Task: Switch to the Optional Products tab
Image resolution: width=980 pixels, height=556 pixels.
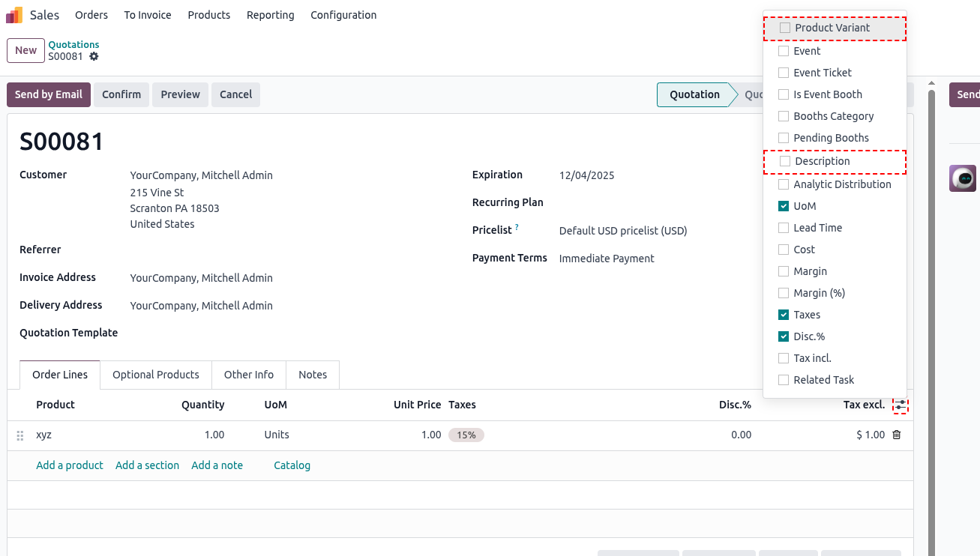Action: coord(156,375)
